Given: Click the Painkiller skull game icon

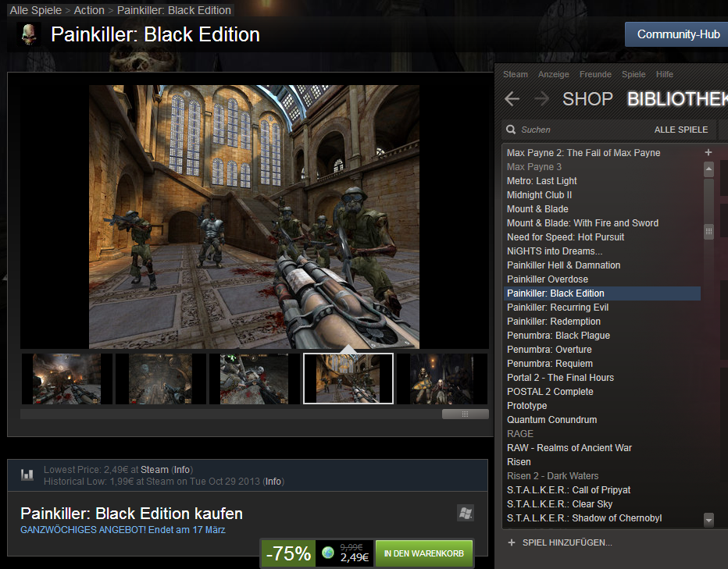Looking at the screenshot, I should 29,34.
